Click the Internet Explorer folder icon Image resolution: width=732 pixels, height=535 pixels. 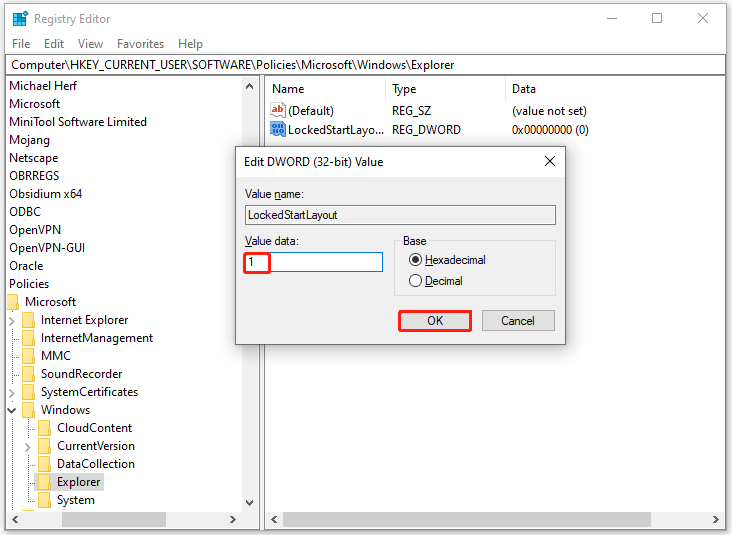click(x=28, y=320)
